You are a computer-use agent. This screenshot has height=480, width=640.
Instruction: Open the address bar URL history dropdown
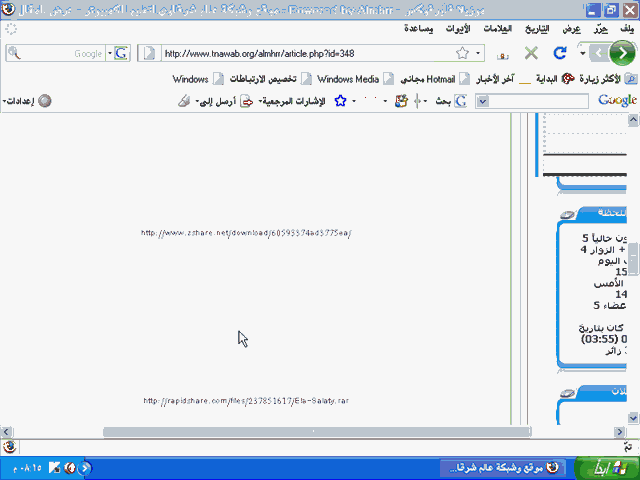click(x=478, y=53)
